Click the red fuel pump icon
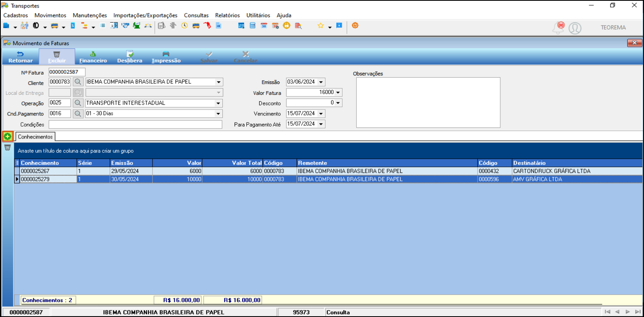 (x=207, y=25)
